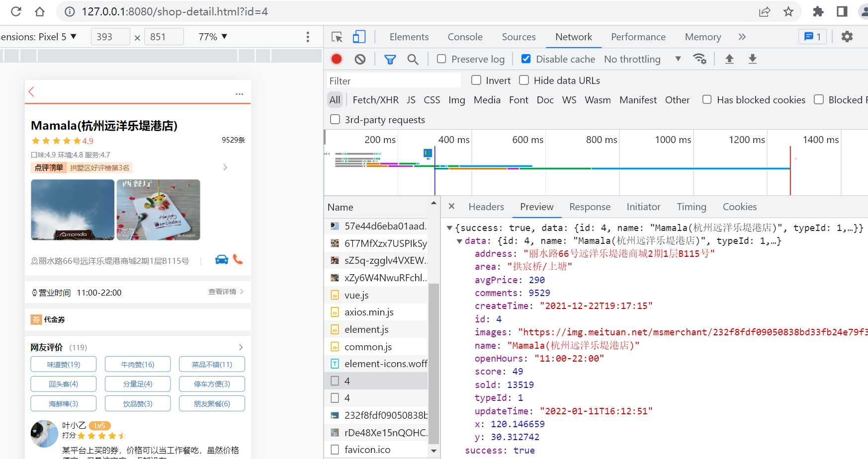Open device toolbar more options menu
868x459 pixels.
click(308, 37)
